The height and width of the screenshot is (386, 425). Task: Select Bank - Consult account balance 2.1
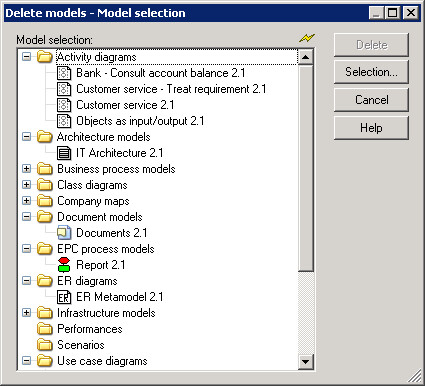click(161, 73)
